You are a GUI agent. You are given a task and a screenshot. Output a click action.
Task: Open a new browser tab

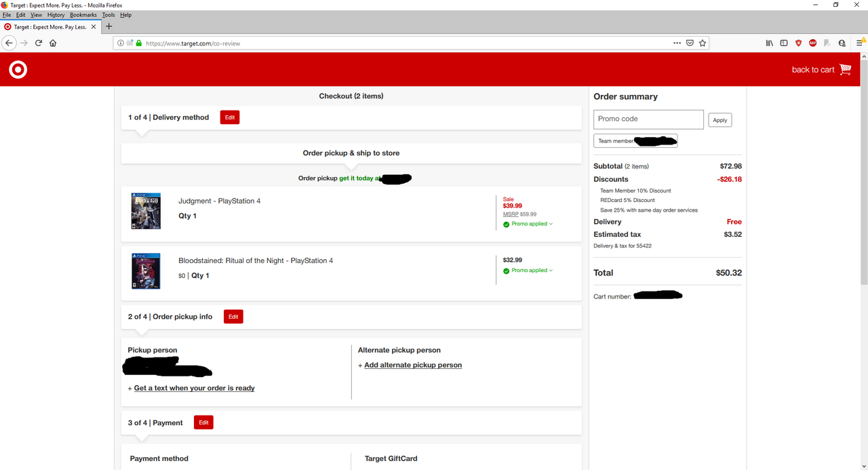pyautogui.click(x=109, y=26)
